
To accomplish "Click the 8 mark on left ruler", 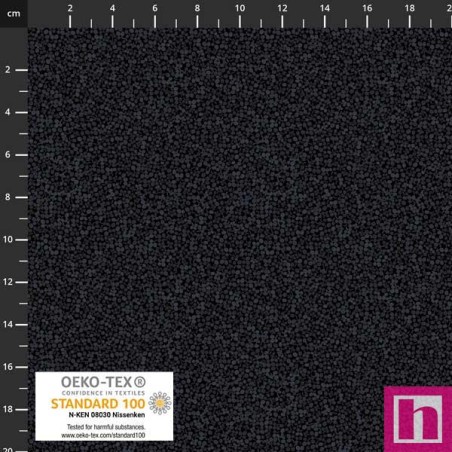I will [x=8, y=197].
